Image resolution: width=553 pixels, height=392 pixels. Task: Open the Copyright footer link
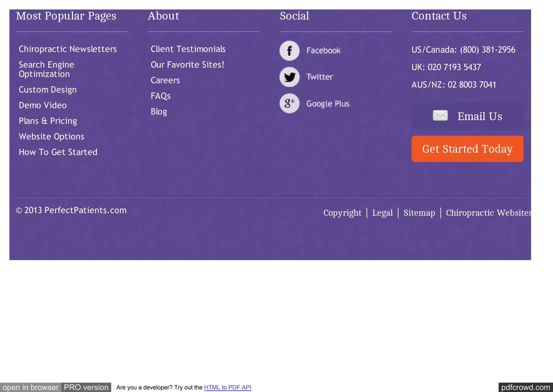(x=342, y=213)
